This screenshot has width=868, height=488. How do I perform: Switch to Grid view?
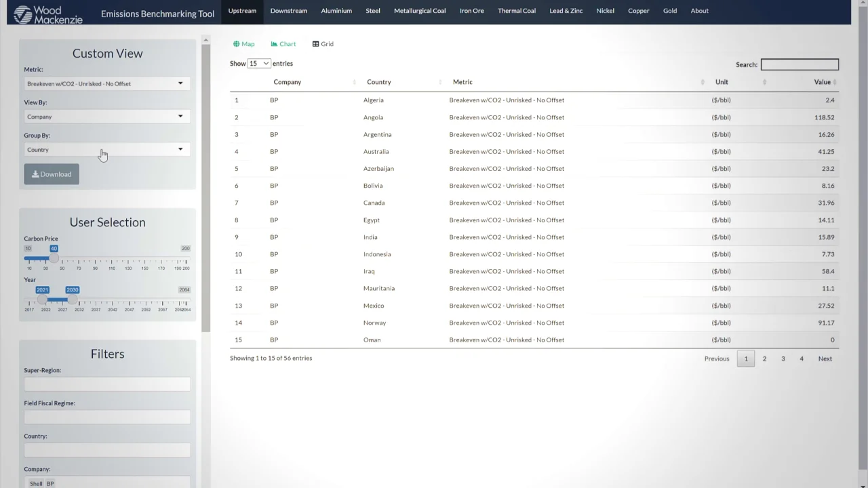(323, 44)
